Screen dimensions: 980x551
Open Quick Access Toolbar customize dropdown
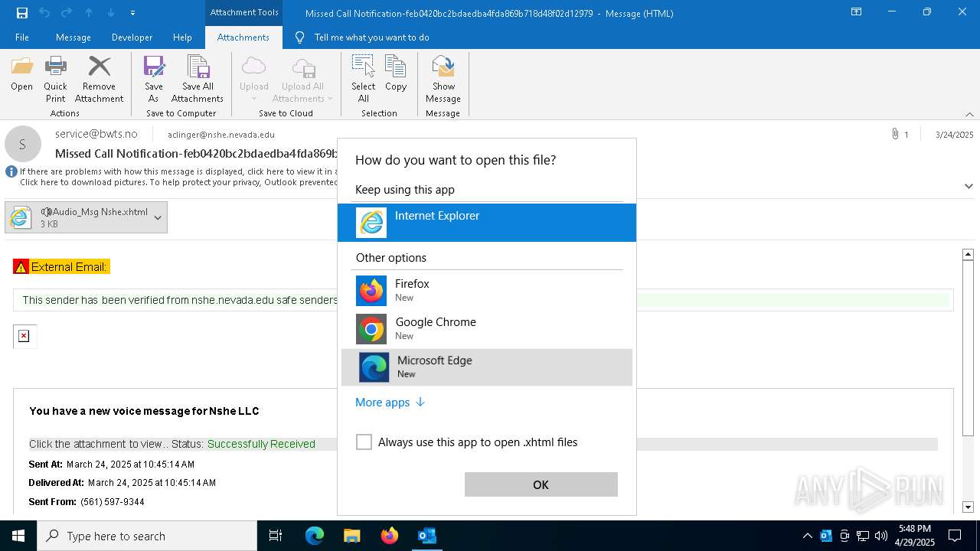[133, 12]
